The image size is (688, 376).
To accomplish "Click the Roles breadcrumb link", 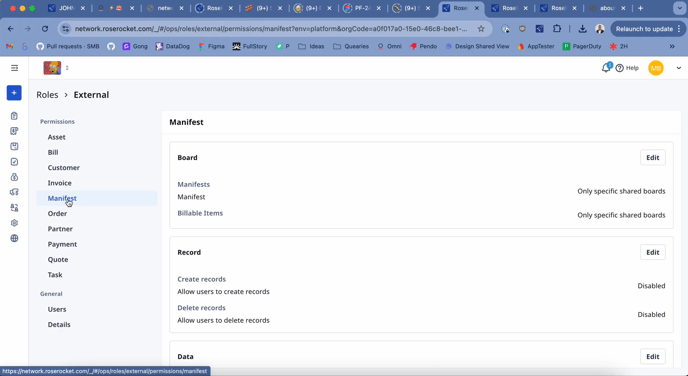I will 47,95.
